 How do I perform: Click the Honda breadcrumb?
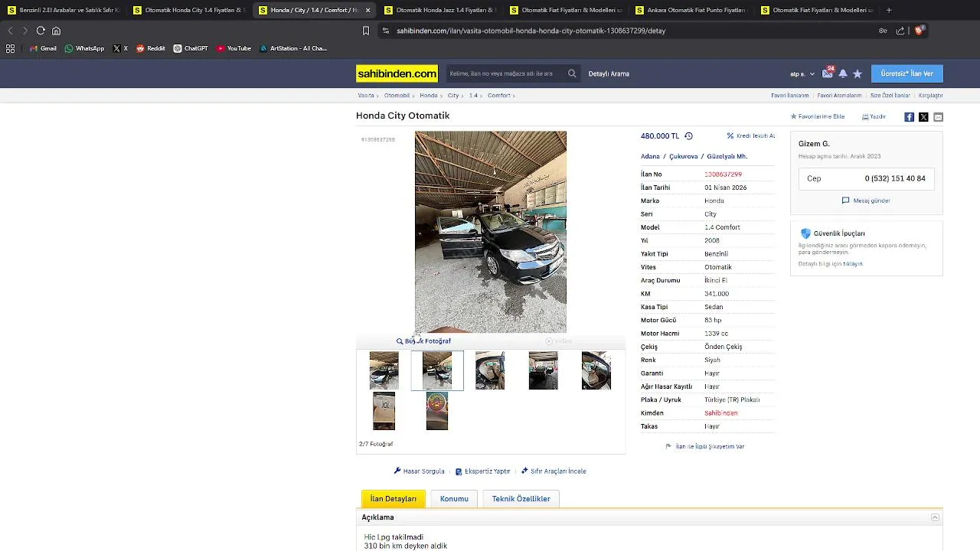[x=428, y=96]
